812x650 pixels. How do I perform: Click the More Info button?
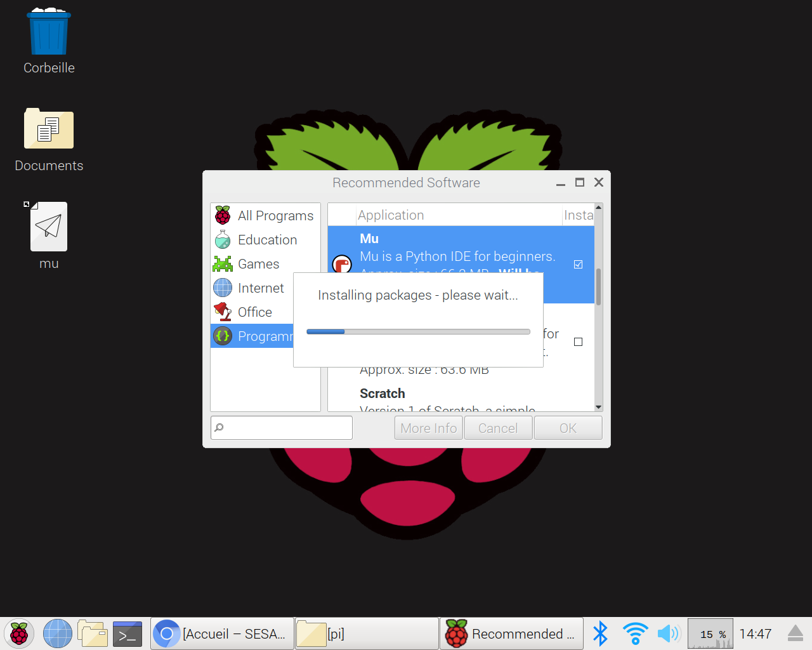(429, 428)
